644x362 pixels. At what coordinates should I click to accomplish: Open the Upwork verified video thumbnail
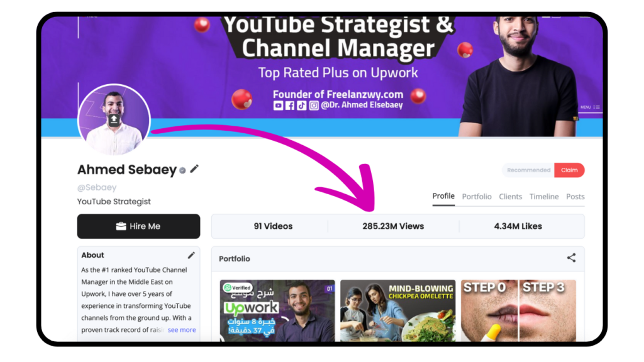277,310
